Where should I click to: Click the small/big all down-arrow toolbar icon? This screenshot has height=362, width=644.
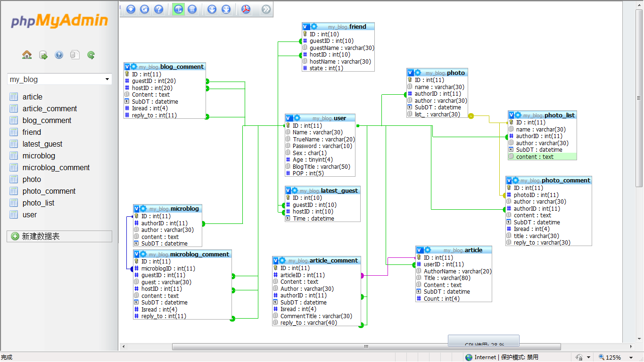(x=212, y=9)
